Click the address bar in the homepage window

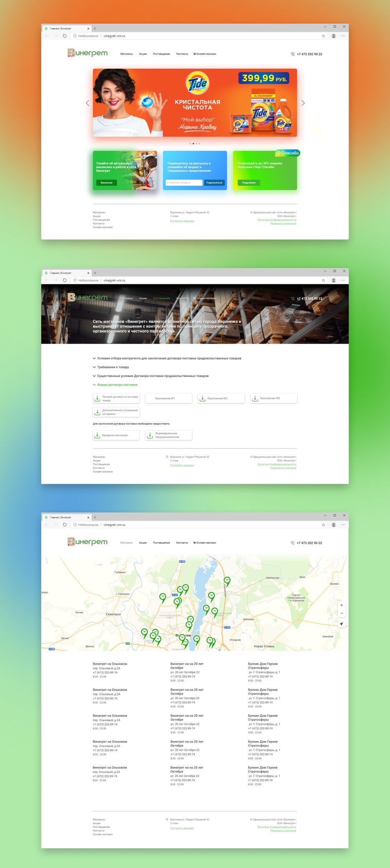coord(196,36)
